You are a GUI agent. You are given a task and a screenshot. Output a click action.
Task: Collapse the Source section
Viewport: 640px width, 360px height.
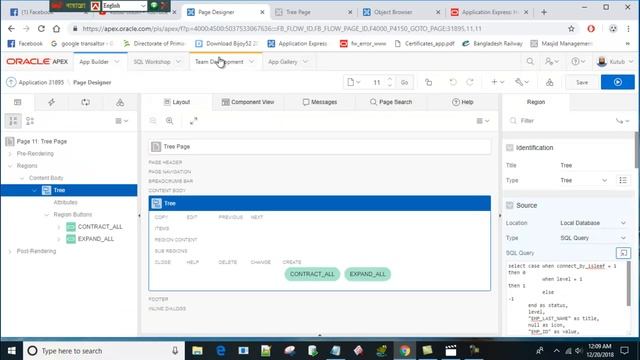tap(509, 205)
